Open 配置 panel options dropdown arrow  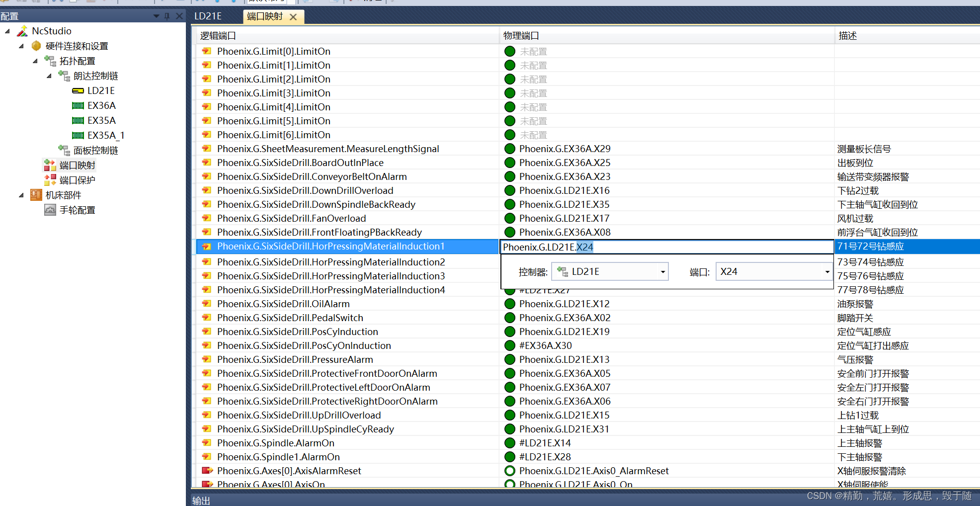pos(156,16)
